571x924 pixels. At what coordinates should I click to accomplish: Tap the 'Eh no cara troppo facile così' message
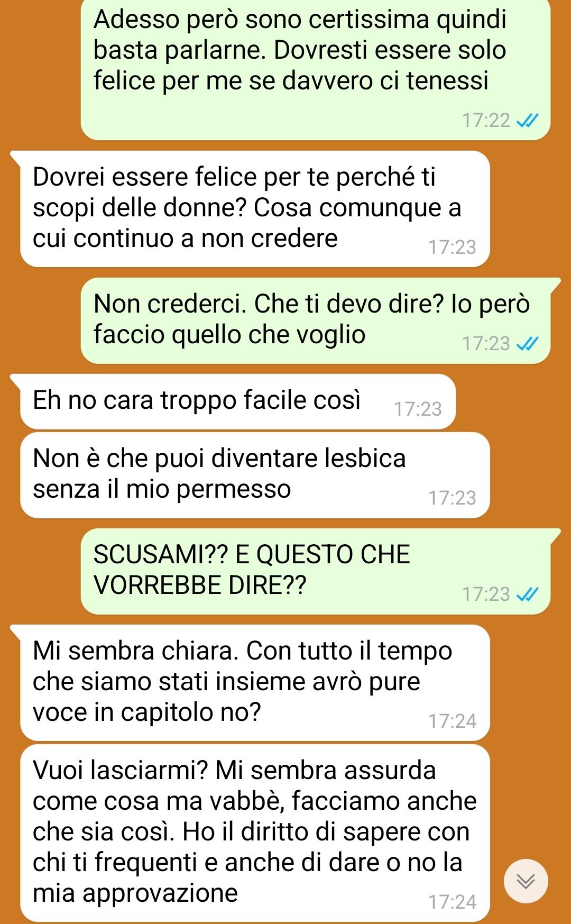pyautogui.click(x=237, y=401)
